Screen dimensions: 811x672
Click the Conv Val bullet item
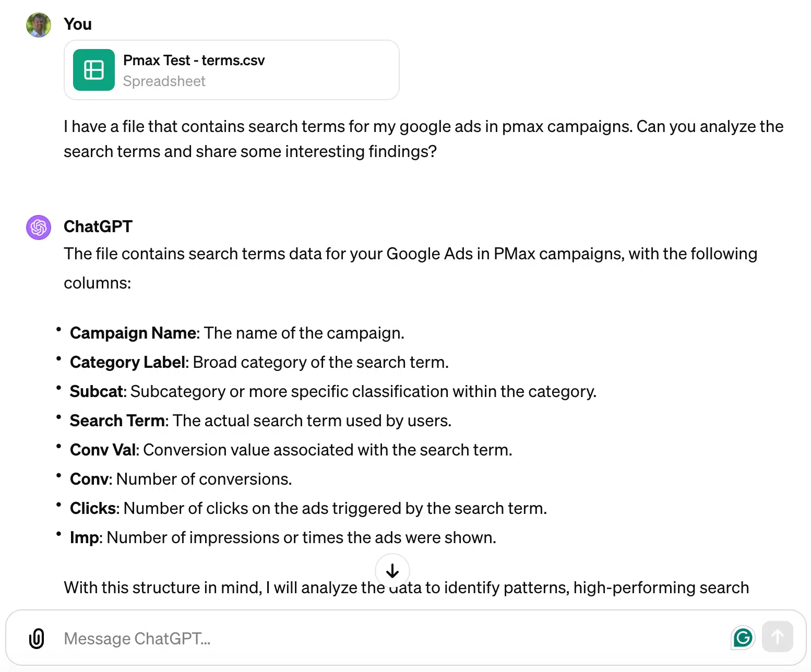click(291, 450)
